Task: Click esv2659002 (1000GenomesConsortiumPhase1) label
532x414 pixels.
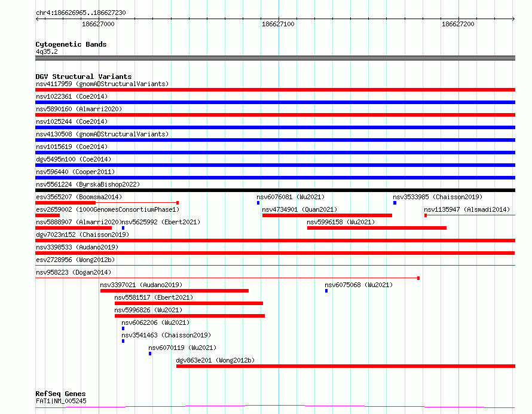Action: coord(108,209)
